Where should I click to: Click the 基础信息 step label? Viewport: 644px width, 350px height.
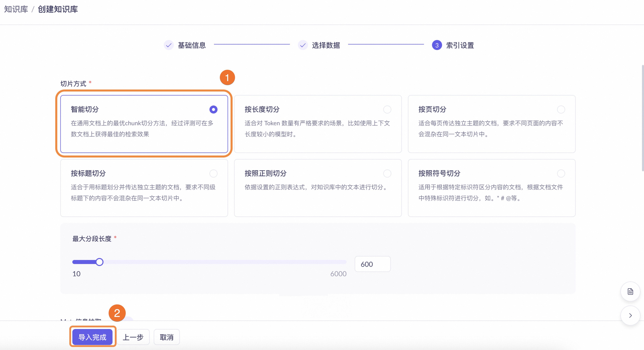click(192, 45)
